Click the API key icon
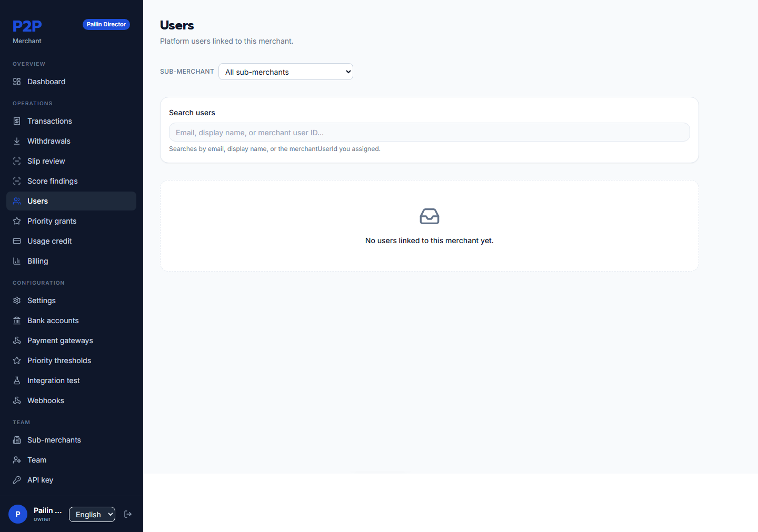Viewport: 758px width, 532px height. 17,480
